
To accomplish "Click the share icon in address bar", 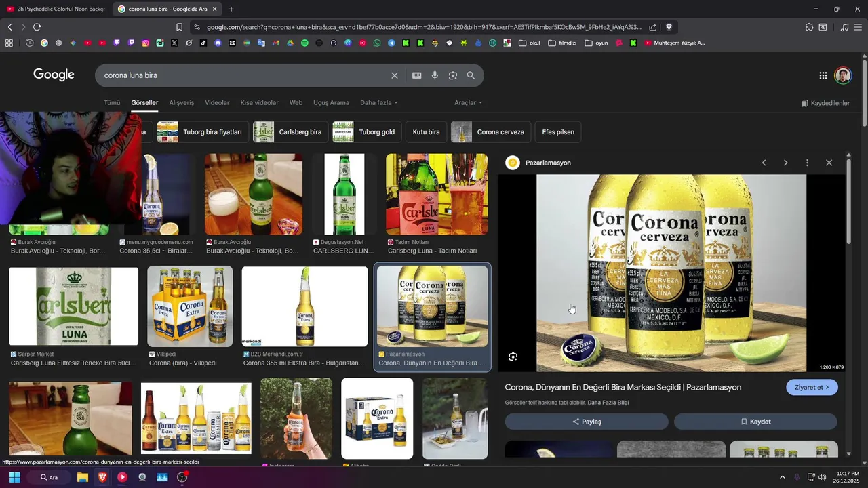I will click(652, 27).
